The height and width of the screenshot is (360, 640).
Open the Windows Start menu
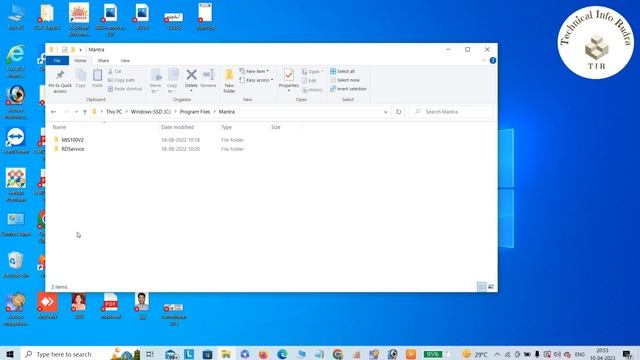click(x=10, y=354)
